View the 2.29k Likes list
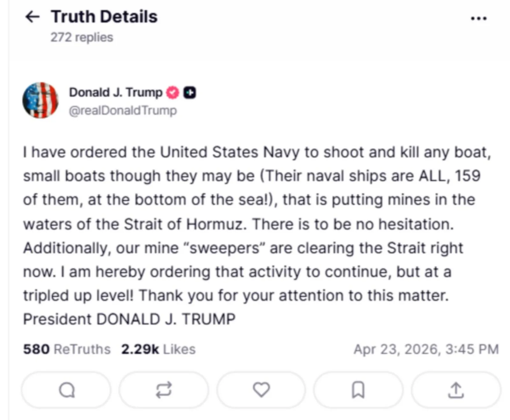 [x=158, y=349]
